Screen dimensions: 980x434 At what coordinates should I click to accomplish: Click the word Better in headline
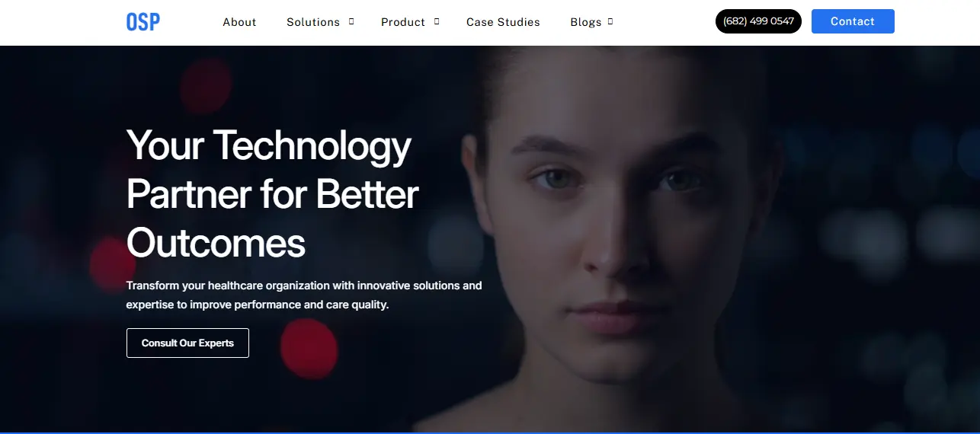coord(367,194)
